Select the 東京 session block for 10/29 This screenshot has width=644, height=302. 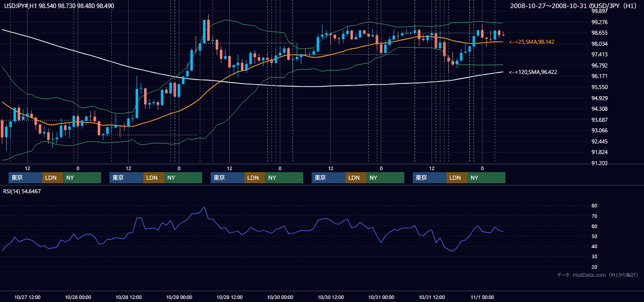point(228,178)
